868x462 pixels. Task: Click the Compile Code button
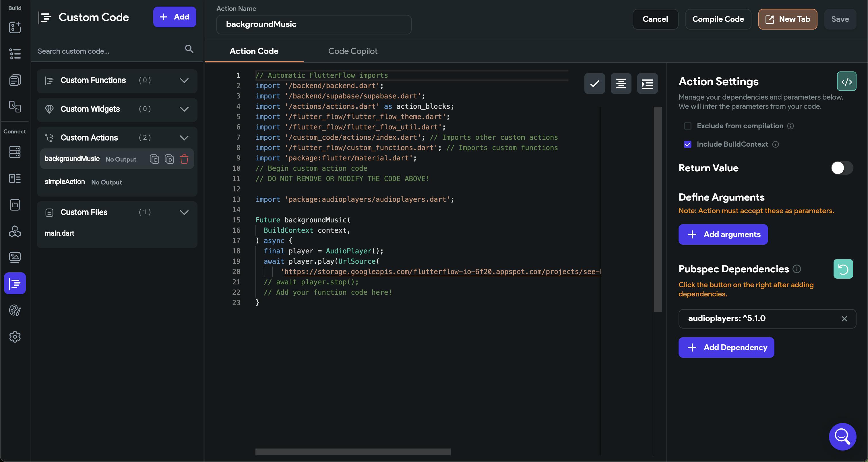point(718,19)
